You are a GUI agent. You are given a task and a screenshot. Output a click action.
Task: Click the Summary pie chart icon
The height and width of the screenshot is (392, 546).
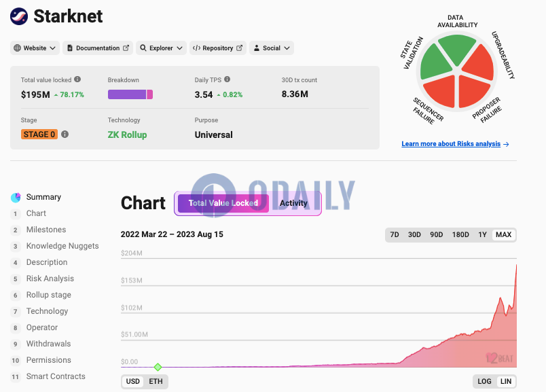pos(16,197)
